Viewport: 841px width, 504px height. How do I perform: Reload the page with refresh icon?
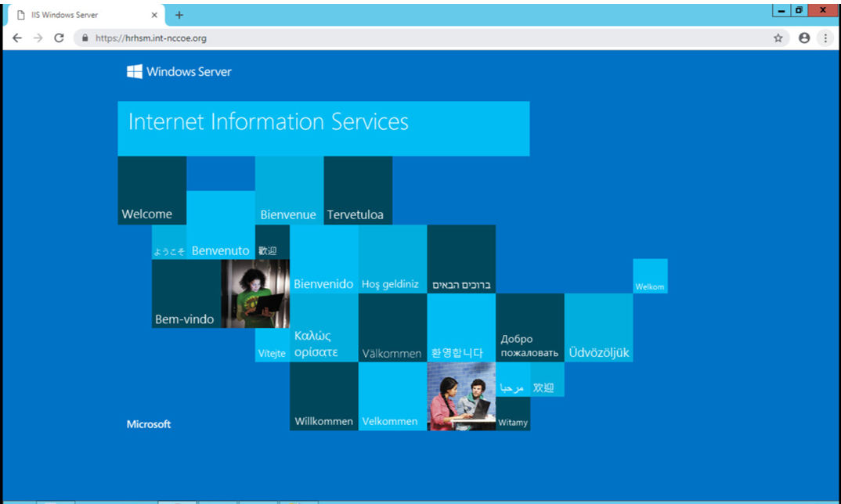59,38
